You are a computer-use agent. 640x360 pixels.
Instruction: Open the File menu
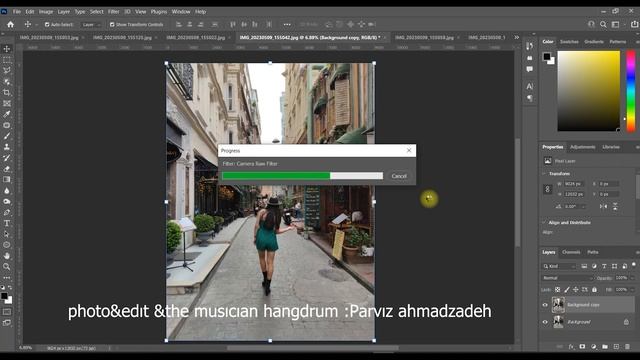pyautogui.click(x=17, y=11)
